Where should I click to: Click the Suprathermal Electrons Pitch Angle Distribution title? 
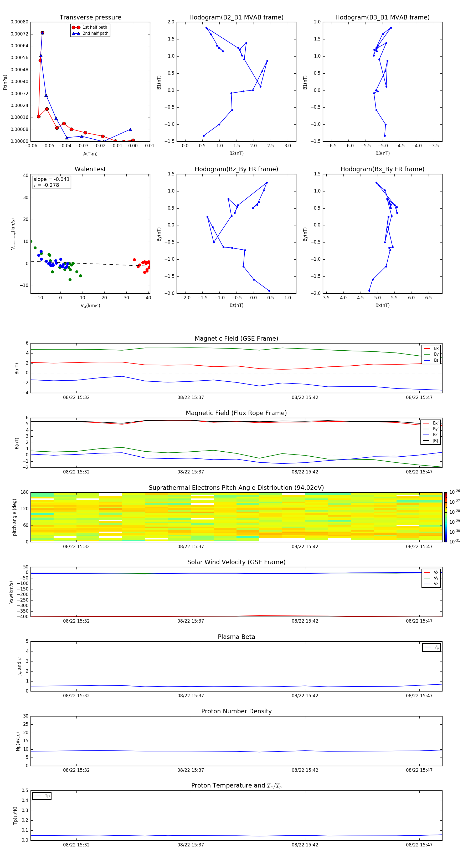[x=236, y=488]
